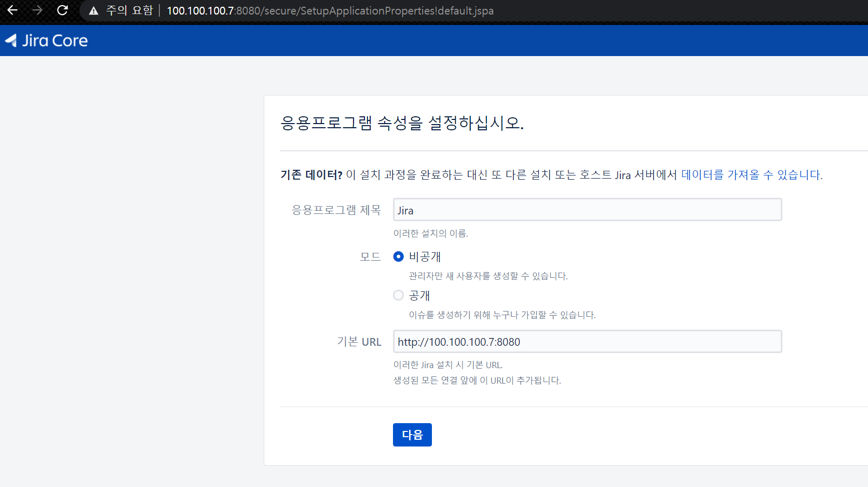Click the 비공개 radio label text

[x=425, y=256]
